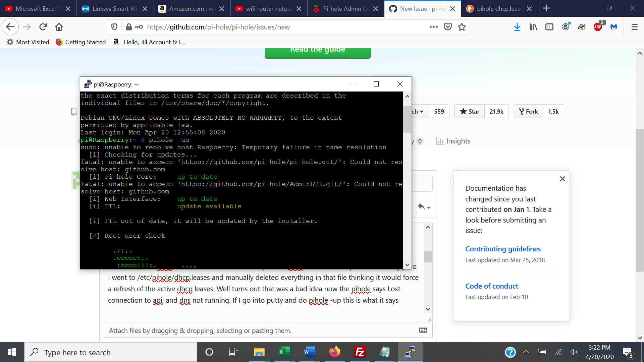Open the Adblock Plus extension
Screen dimensions: 644x362
tap(598, 27)
